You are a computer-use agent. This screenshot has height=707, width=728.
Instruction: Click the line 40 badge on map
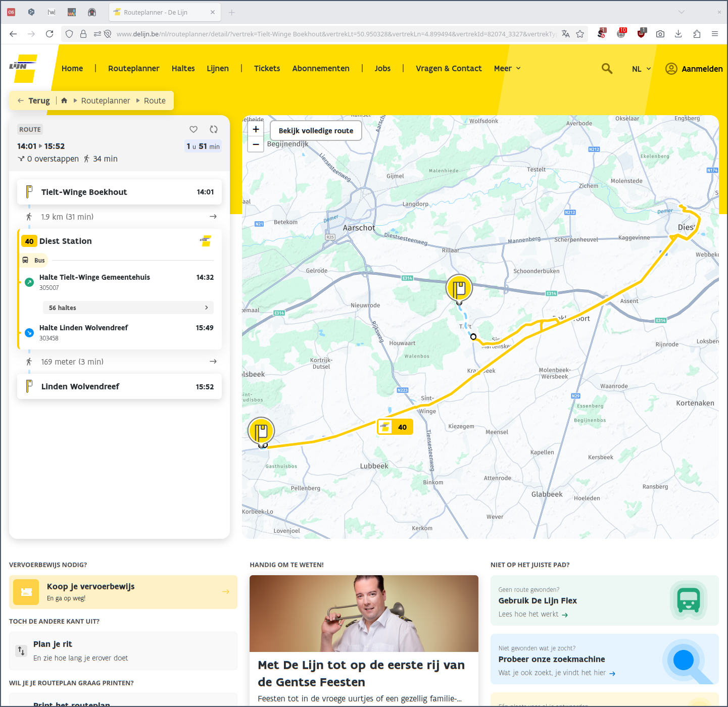[395, 427]
